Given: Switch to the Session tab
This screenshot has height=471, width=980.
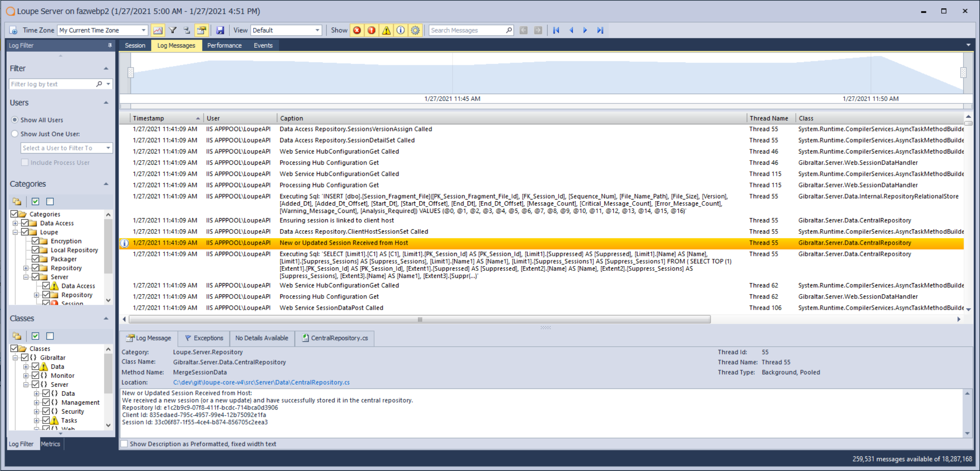Looking at the screenshot, I should [x=135, y=45].
